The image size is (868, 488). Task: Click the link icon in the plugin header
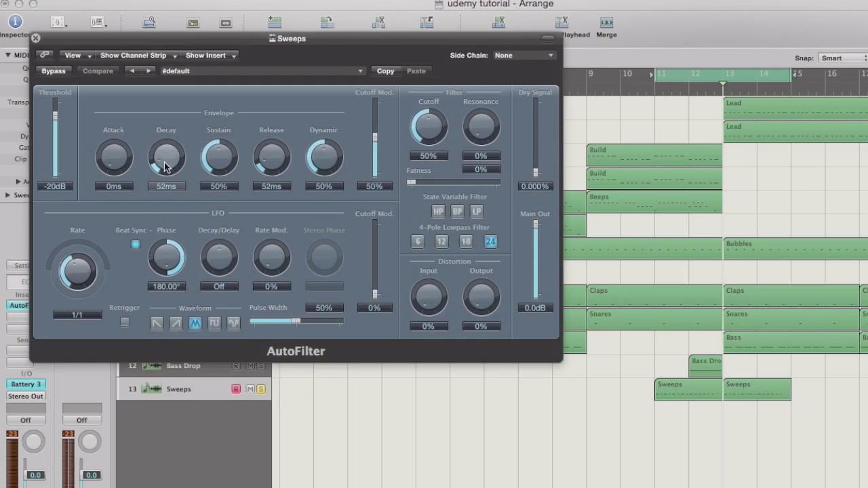click(x=45, y=55)
